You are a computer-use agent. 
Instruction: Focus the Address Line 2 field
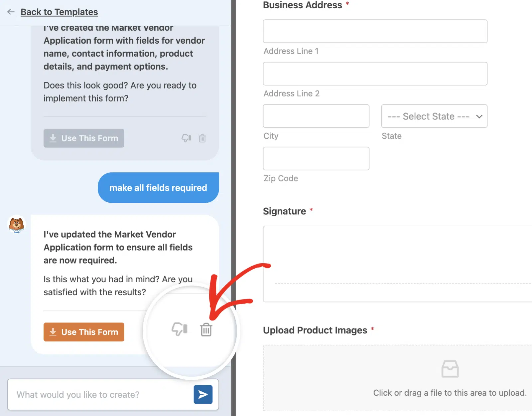(x=375, y=74)
